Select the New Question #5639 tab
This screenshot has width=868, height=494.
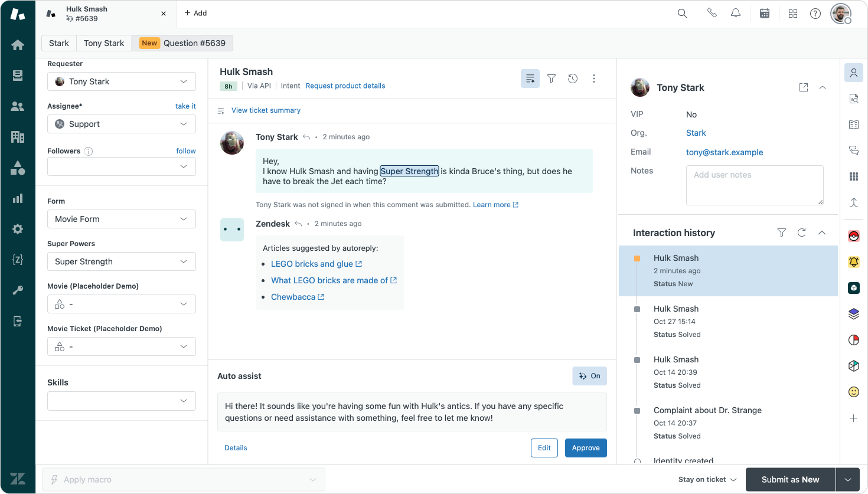tap(182, 43)
